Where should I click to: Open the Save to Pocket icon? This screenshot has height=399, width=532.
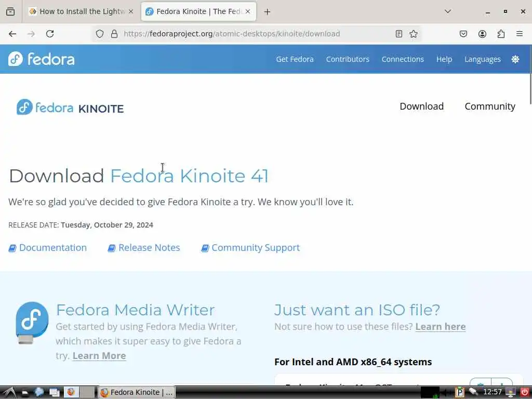463,34
